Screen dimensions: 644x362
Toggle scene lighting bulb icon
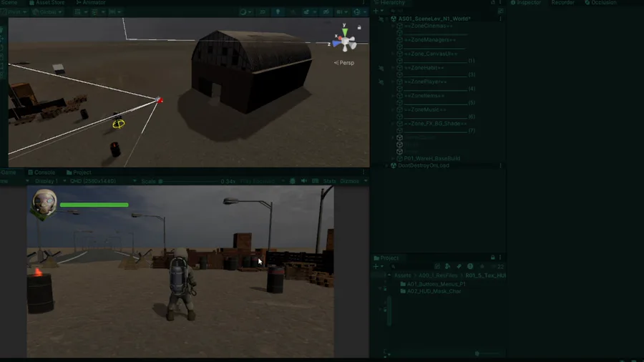coord(278,12)
